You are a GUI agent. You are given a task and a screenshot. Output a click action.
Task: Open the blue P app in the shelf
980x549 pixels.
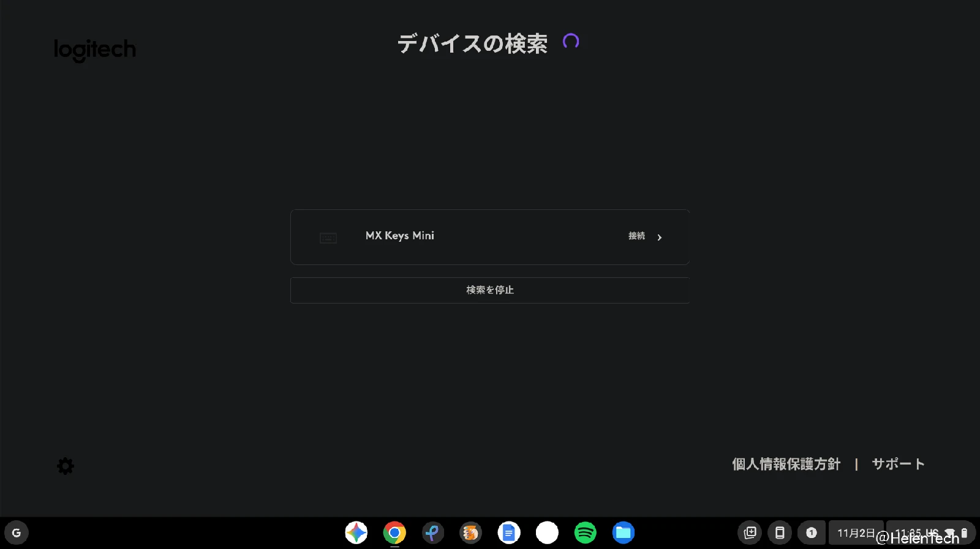[432, 532]
